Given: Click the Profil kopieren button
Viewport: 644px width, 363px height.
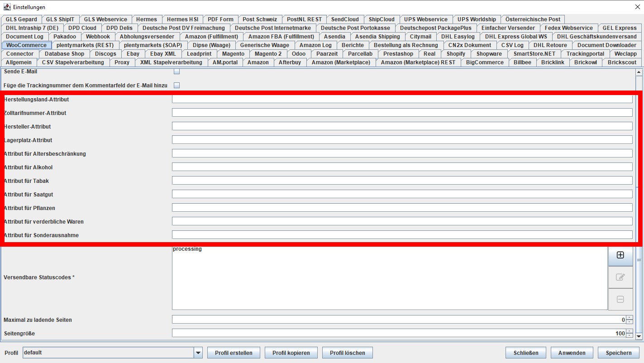Looking at the screenshot, I should tap(291, 353).
